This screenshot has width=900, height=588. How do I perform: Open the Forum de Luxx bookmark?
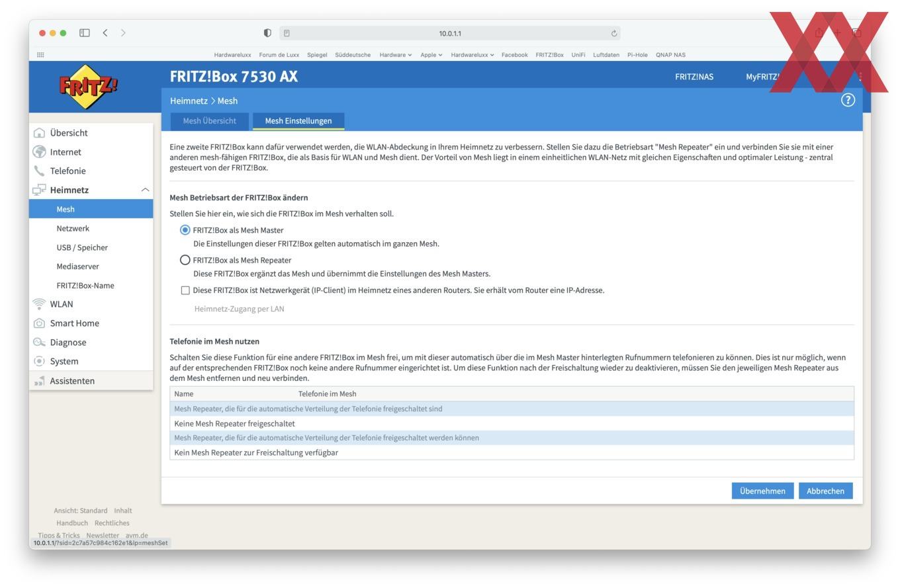point(279,55)
